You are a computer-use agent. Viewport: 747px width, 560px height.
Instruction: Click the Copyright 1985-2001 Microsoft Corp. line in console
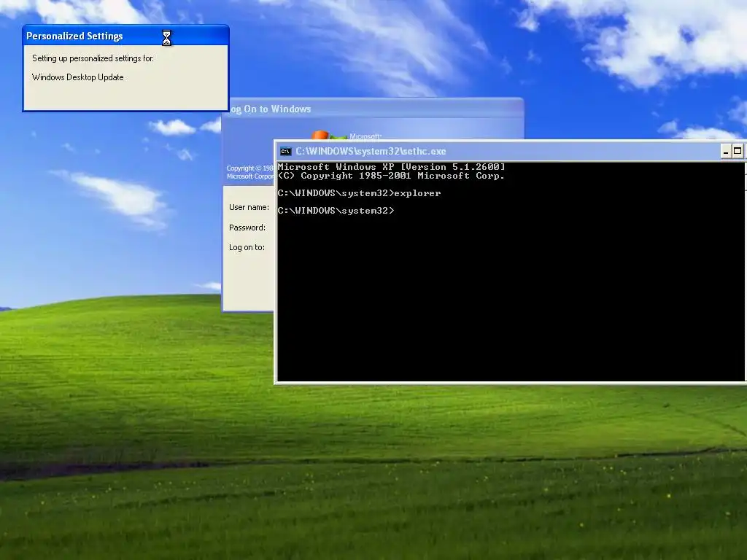(x=391, y=176)
